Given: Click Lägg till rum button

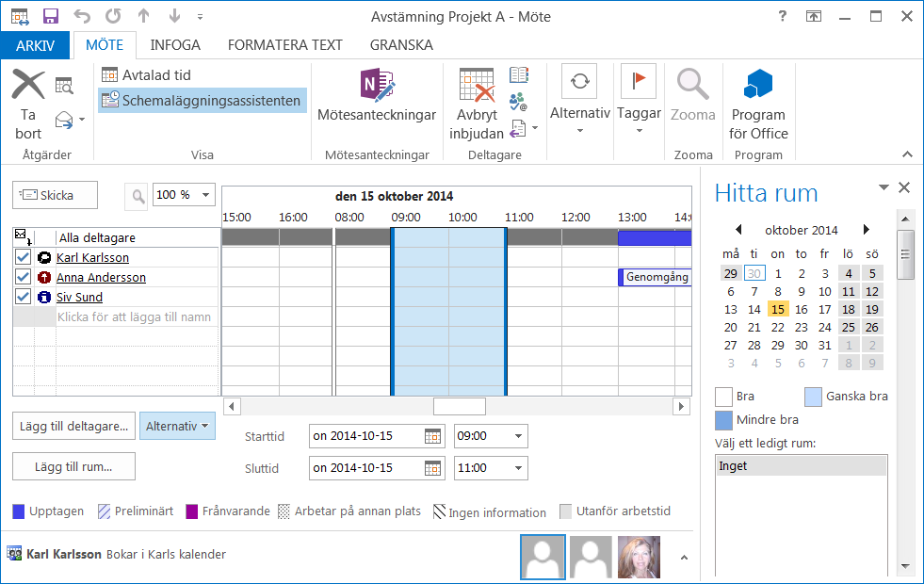Looking at the screenshot, I should 73,466.
